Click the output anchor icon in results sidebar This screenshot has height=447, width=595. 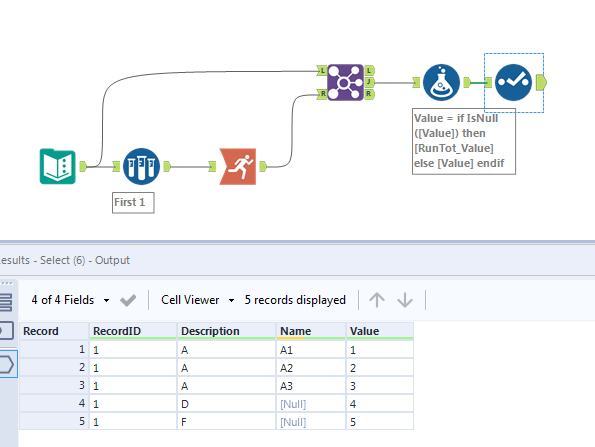point(7,365)
